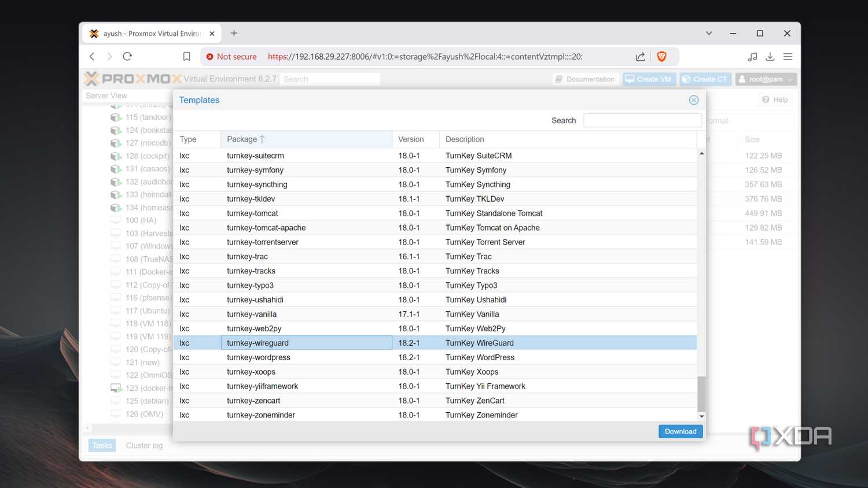Select the turnkey-tracks package
Viewport: 868px width, 488px height.
[251, 271]
